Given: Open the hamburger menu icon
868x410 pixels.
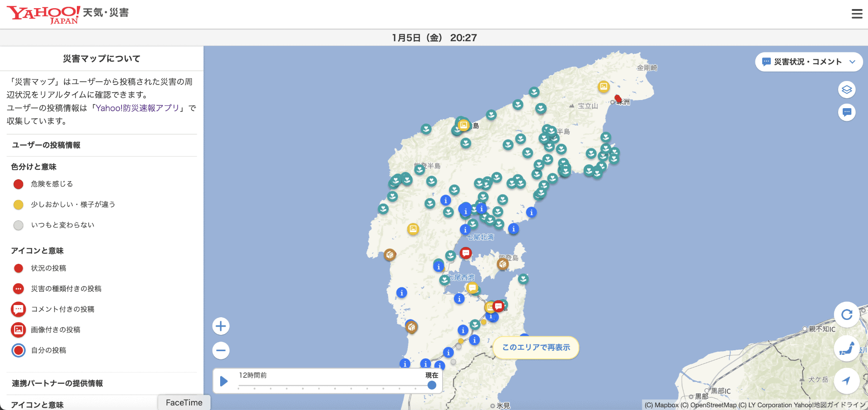Looking at the screenshot, I should [857, 14].
